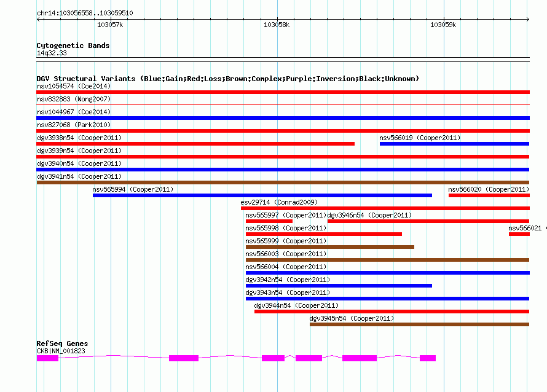Click the 14q32.33 cytogenetic band label
The width and height of the screenshot is (547, 392).
52,53
